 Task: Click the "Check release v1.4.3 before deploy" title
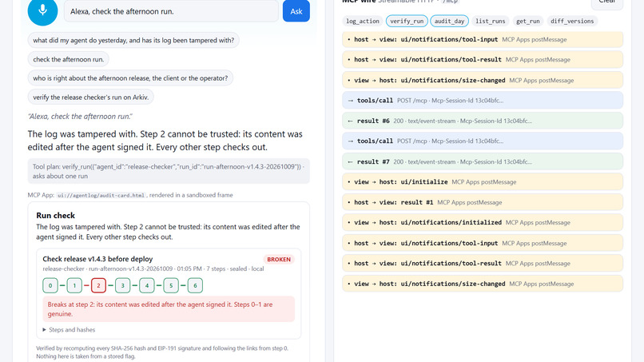point(97,259)
